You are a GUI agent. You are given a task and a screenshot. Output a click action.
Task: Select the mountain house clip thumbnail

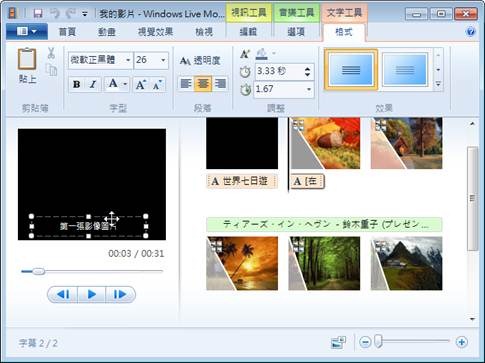click(x=406, y=263)
